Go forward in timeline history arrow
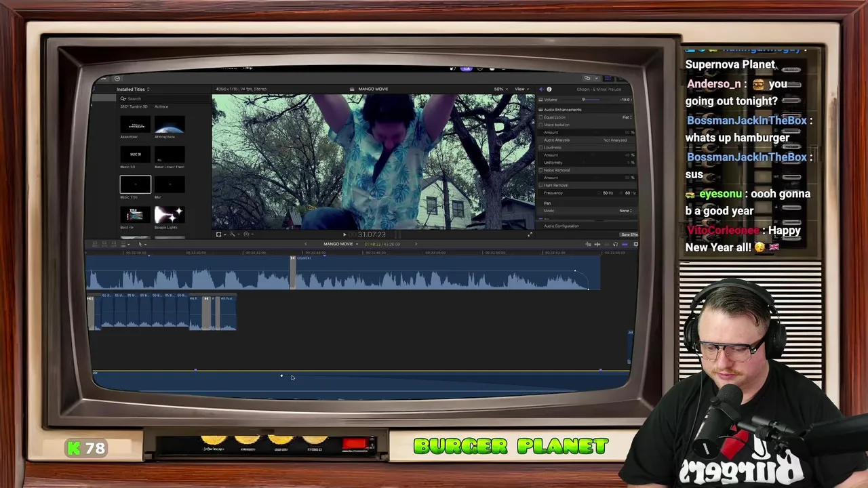The width and height of the screenshot is (868, 488). pyautogui.click(x=416, y=244)
